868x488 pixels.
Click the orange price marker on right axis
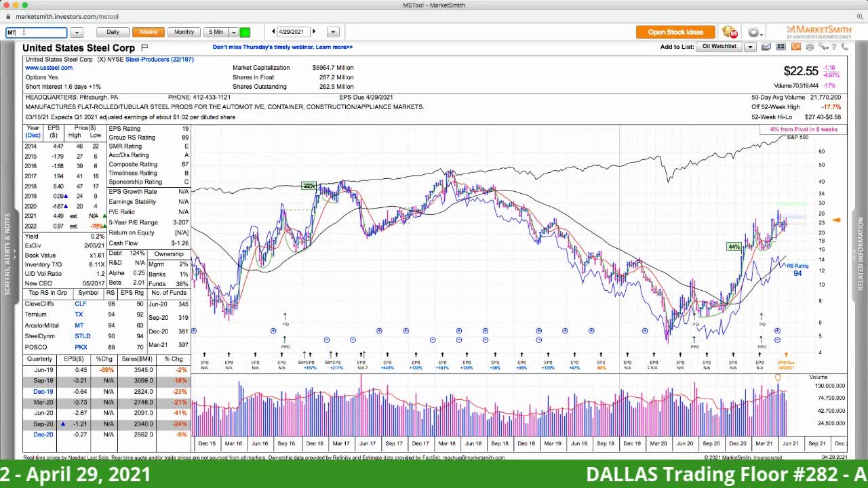tap(837, 220)
